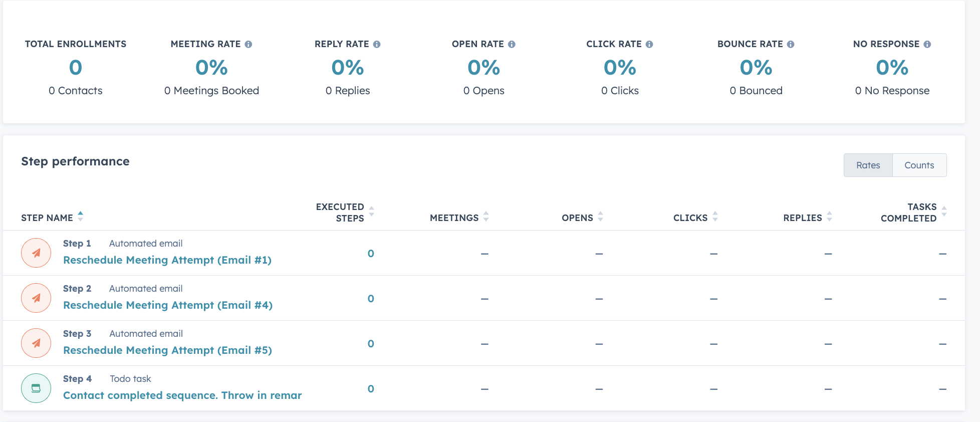Open Reschedule Meeting Attempt (Email #5) link

click(167, 350)
